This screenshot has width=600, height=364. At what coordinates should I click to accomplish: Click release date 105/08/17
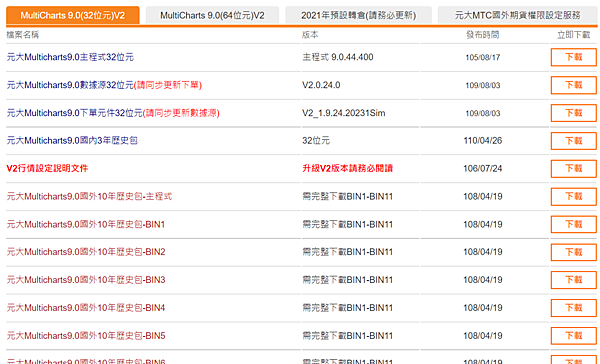483,57
